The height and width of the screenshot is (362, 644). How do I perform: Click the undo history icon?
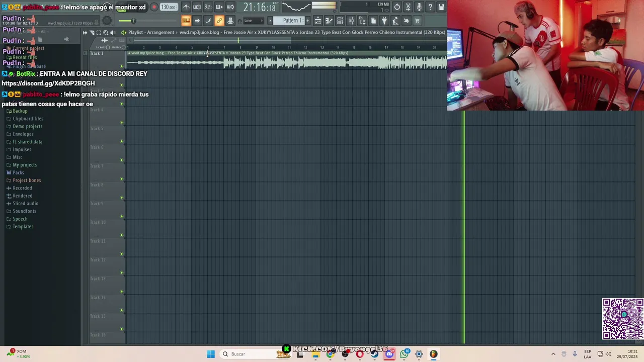coord(397,7)
